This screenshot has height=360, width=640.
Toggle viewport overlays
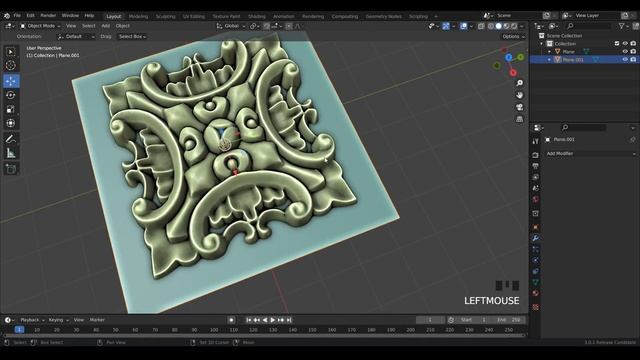[464, 26]
